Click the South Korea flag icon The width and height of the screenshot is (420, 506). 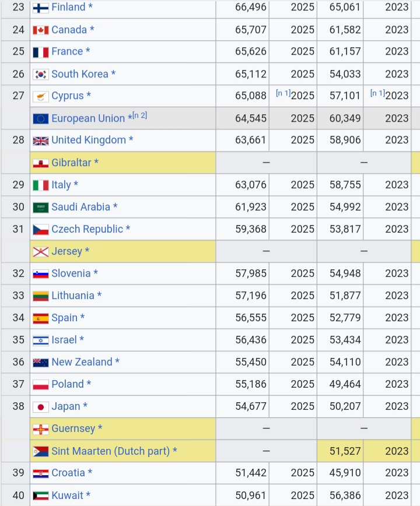click(x=41, y=75)
